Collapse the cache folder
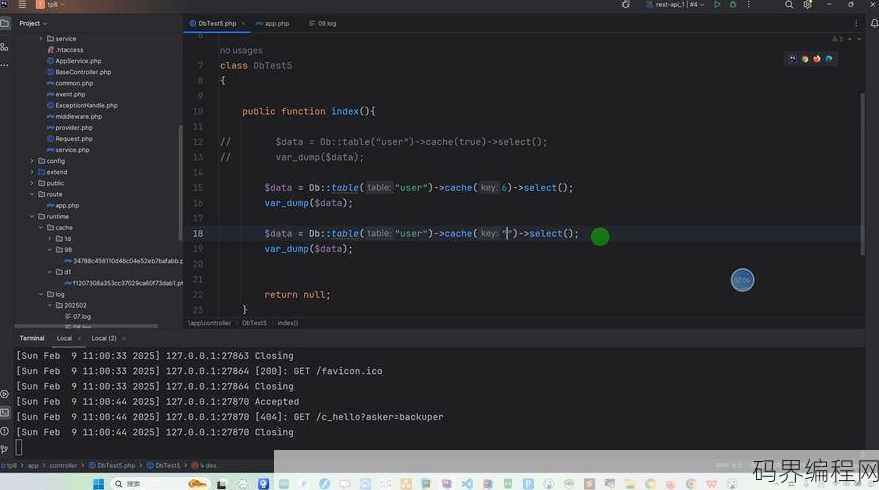The image size is (879, 490). pos(41,228)
